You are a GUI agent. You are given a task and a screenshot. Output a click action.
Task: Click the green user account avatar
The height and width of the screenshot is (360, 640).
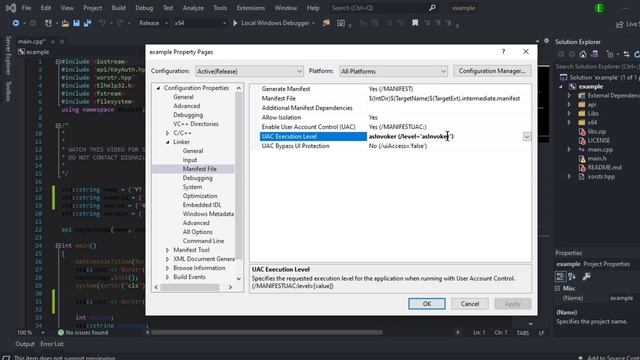tap(600, 8)
